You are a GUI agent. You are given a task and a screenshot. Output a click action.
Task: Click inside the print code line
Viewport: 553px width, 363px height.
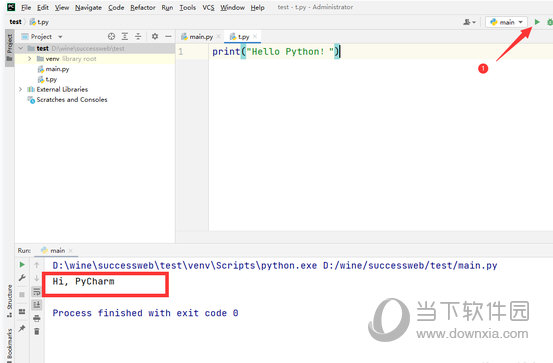pos(275,52)
